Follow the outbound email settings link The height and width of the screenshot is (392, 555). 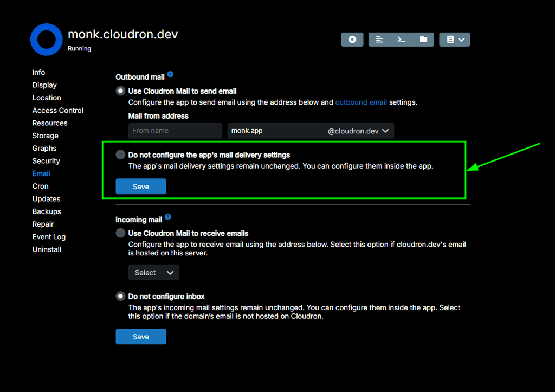pyautogui.click(x=361, y=102)
